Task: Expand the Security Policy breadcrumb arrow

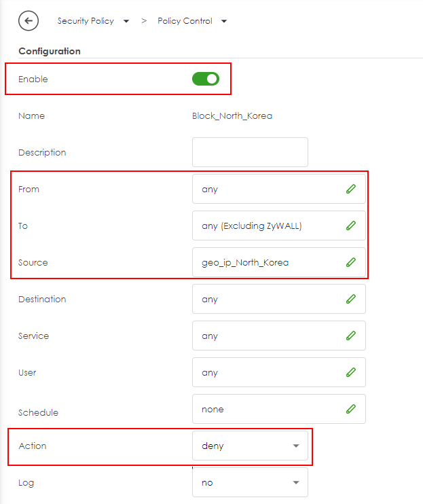Action: (x=126, y=22)
